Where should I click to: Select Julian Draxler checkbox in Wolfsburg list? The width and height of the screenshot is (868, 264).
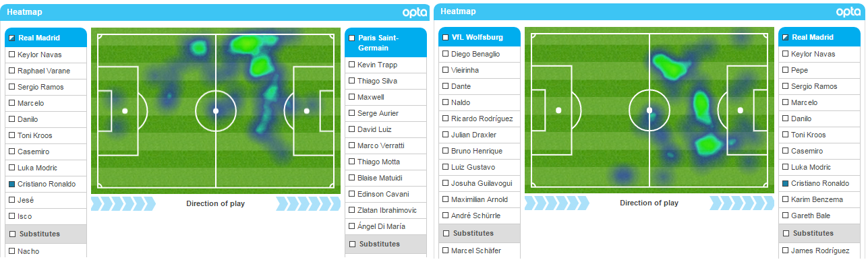(x=445, y=135)
